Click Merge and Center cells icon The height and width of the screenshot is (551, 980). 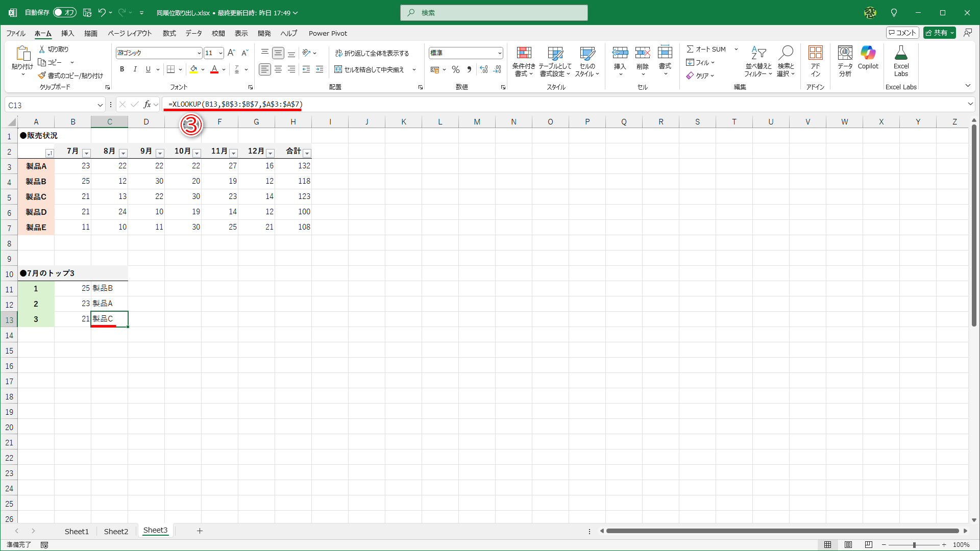pyautogui.click(x=338, y=70)
